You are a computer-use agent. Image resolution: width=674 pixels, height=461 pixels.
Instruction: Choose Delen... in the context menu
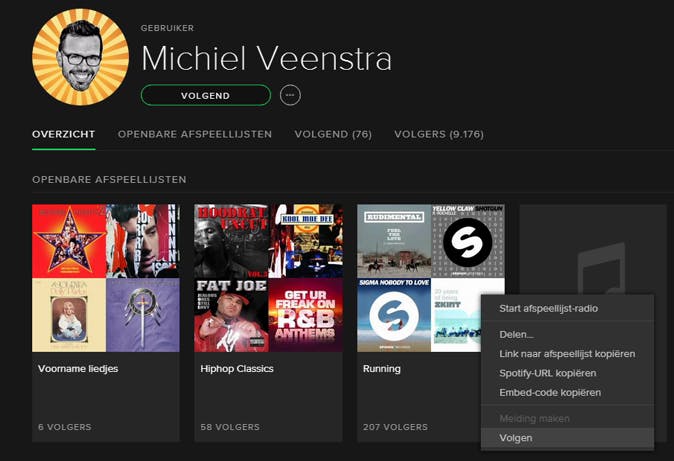pyautogui.click(x=567, y=334)
